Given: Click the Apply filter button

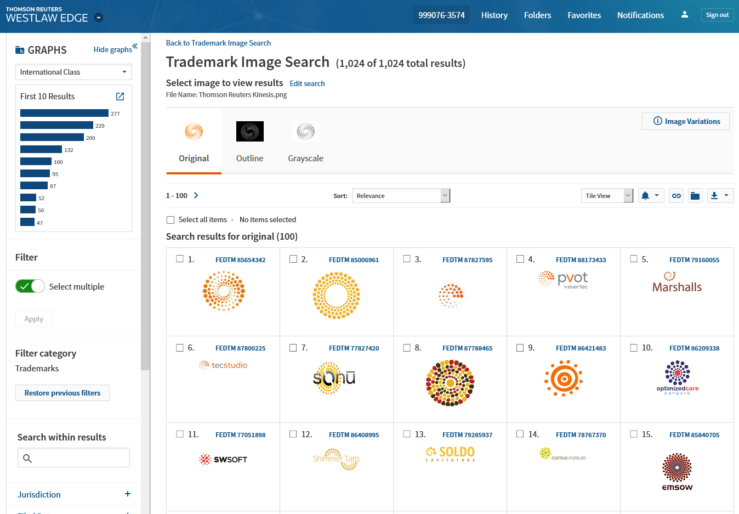Looking at the screenshot, I should (34, 319).
